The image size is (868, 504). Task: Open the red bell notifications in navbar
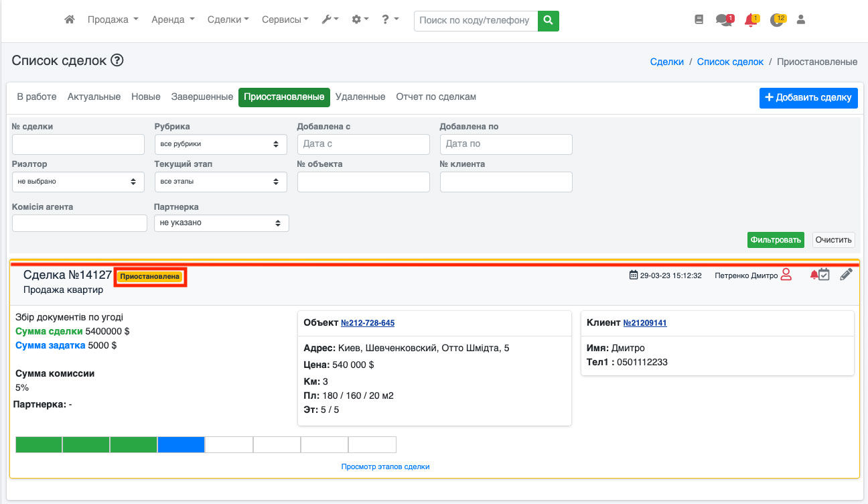tap(751, 20)
